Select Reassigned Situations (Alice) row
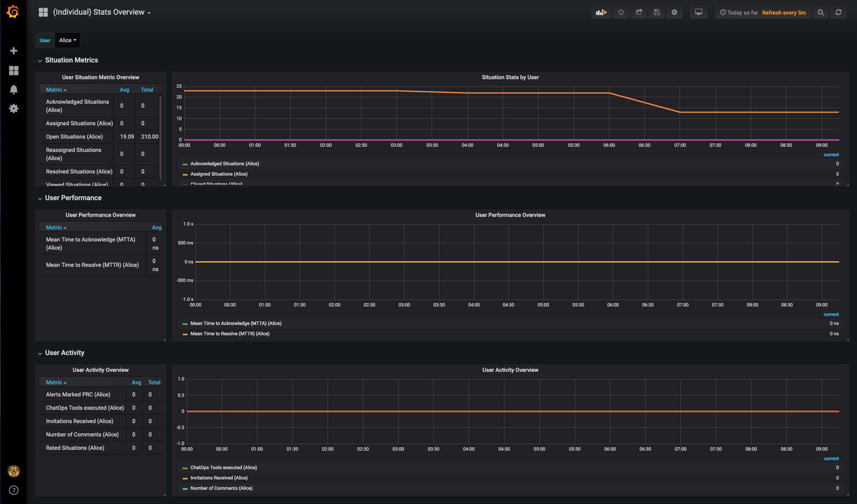Image resolution: width=857 pixels, height=504 pixels. click(100, 154)
